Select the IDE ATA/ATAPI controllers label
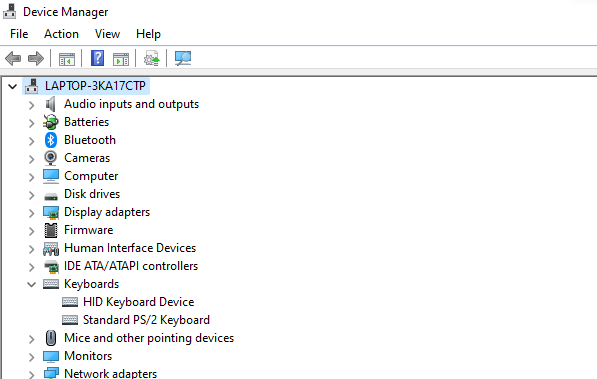Image resolution: width=597 pixels, height=379 pixels. [x=131, y=266]
